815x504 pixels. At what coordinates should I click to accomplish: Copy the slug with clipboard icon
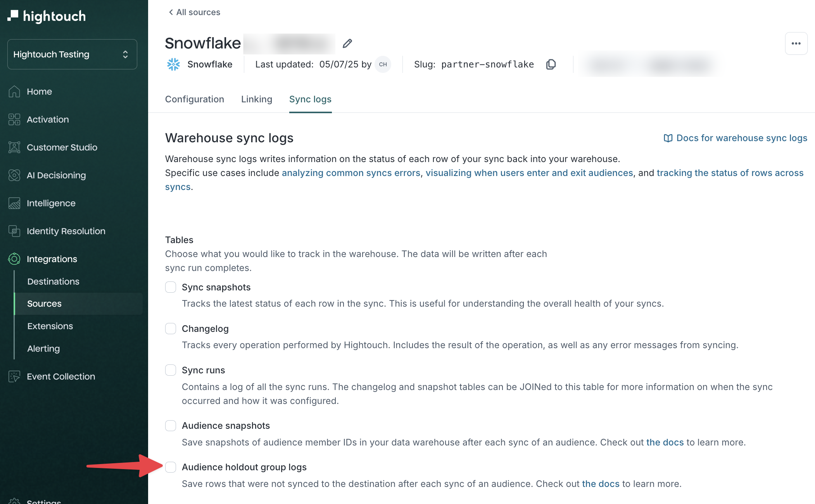(x=551, y=64)
